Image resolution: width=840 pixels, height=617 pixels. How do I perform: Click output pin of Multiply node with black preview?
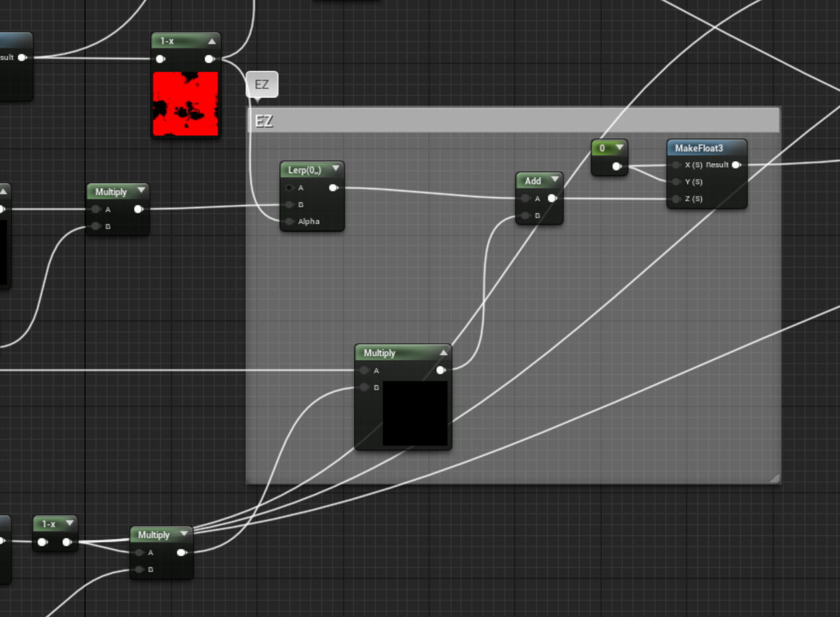point(440,370)
